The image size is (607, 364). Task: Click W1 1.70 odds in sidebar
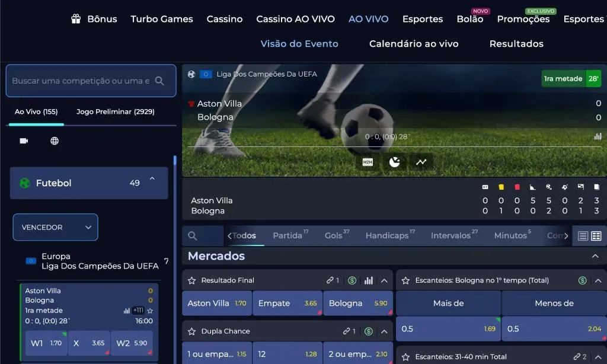tap(46, 343)
